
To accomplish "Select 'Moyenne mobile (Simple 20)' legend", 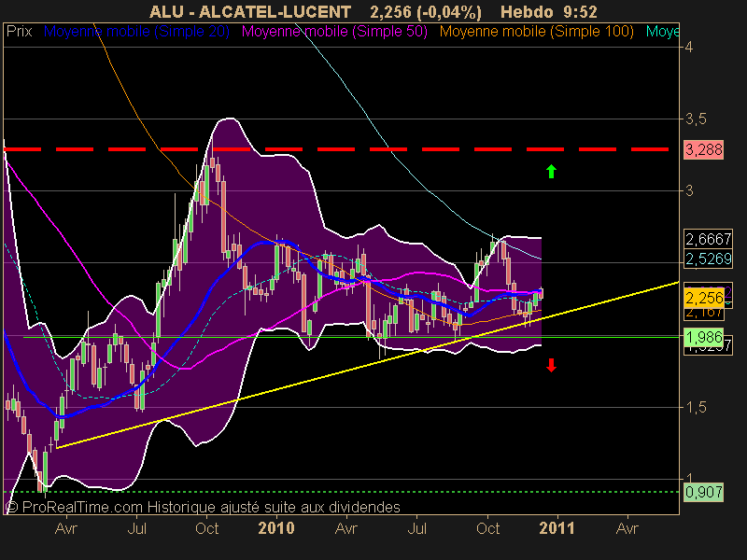I will point(136,32).
